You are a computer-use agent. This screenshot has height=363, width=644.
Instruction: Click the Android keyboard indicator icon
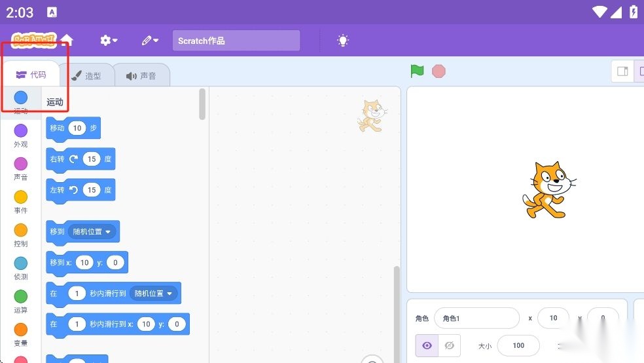coord(52,12)
